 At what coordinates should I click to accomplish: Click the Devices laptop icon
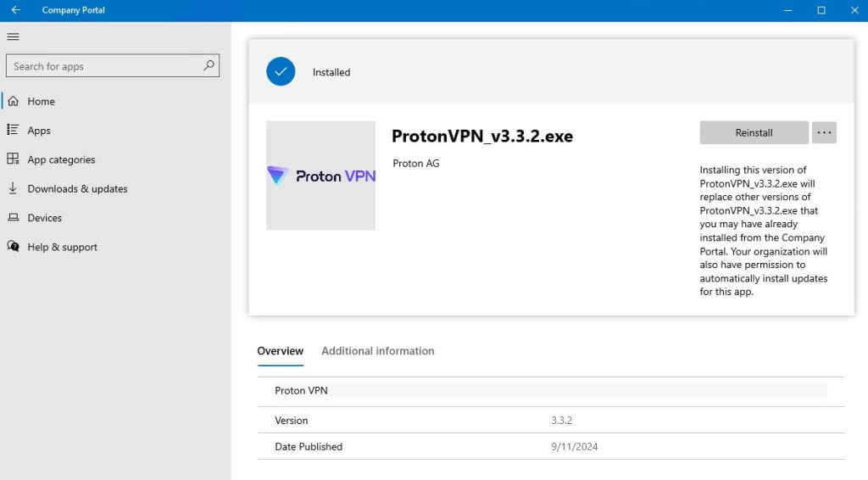13,217
